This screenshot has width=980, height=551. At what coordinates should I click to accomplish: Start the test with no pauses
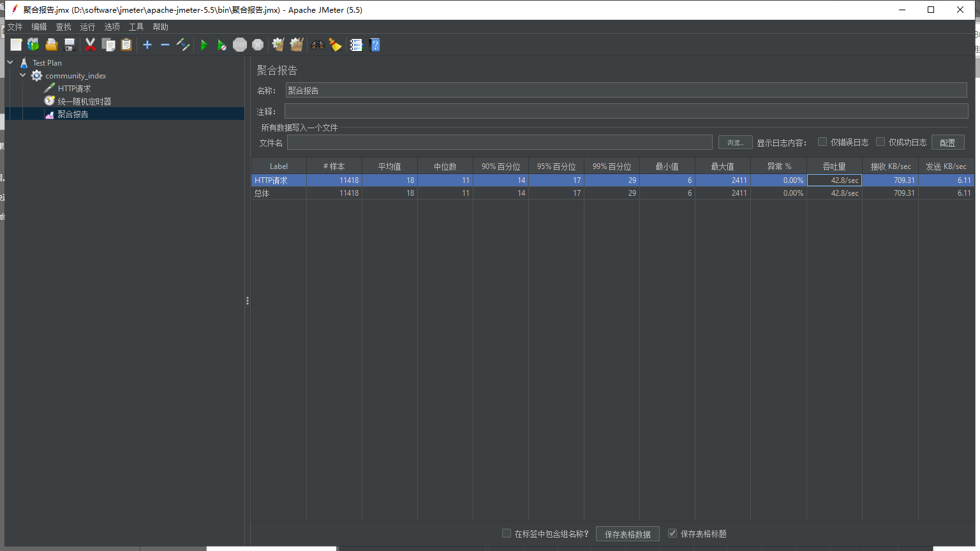(221, 45)
